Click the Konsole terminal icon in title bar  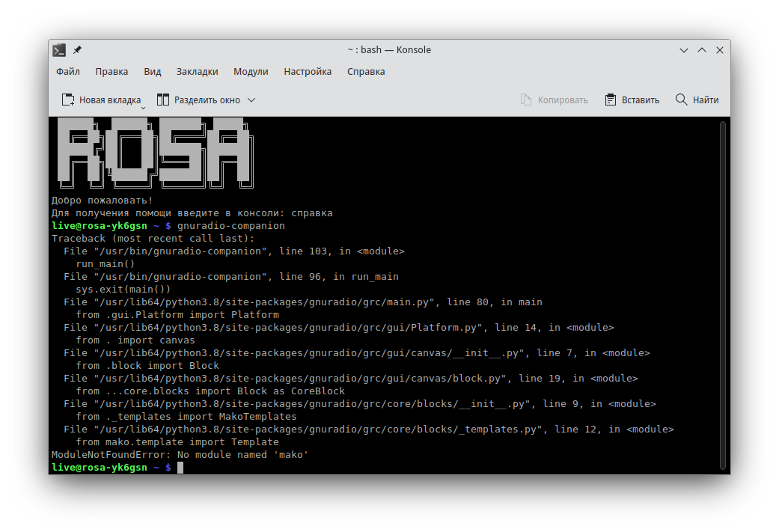tap(59, 50)
